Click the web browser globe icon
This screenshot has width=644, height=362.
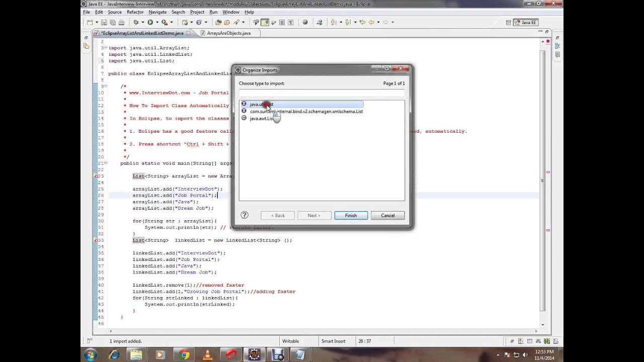305,22
